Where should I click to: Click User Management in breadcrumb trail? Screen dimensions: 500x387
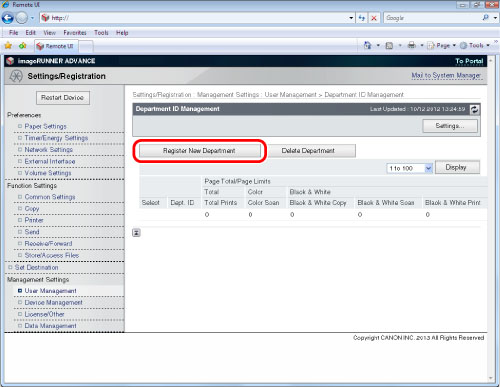click(290, 95)
